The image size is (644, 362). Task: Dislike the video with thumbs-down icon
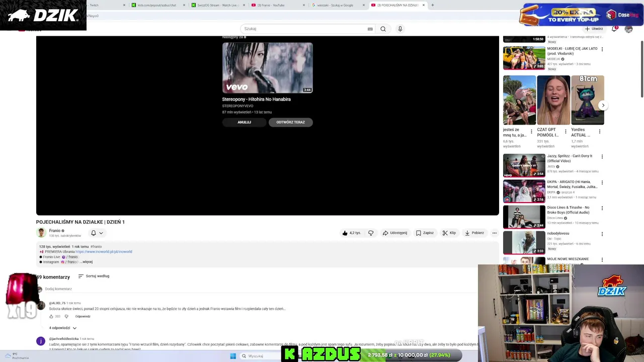tap(371, 233)
